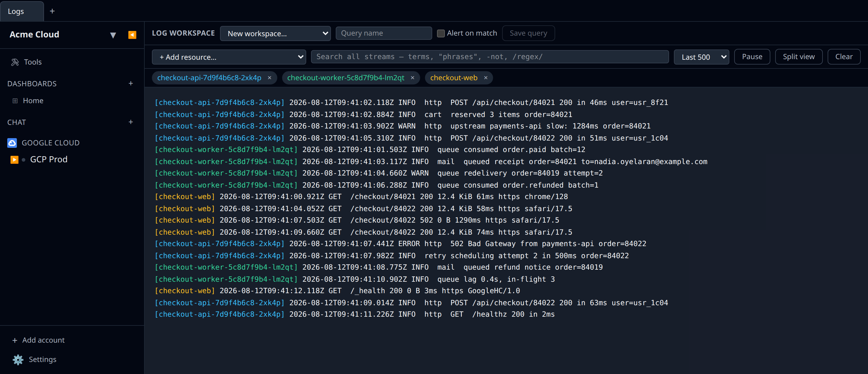Click Add account link
The width and height of the screenshot is (868, 374).
43,340
